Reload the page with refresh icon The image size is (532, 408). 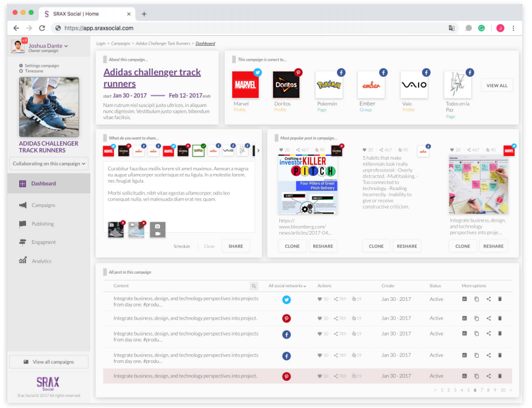(x=42, y=28)
